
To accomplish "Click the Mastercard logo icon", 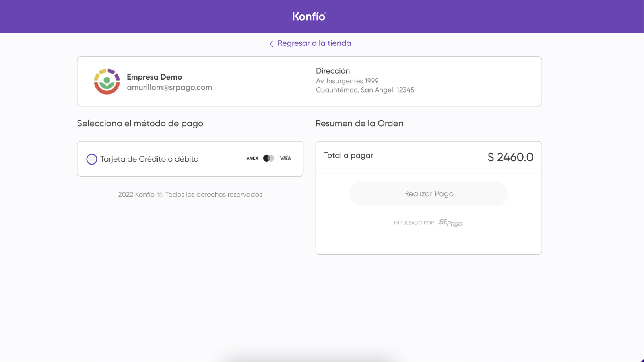I will [268, 158].
